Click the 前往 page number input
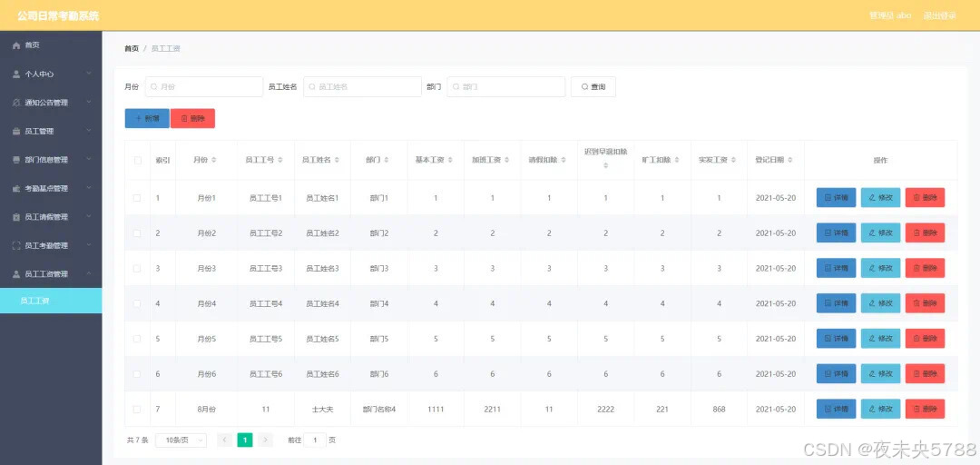The width and height of the screenshot is (980, 465). click(315, 440)
